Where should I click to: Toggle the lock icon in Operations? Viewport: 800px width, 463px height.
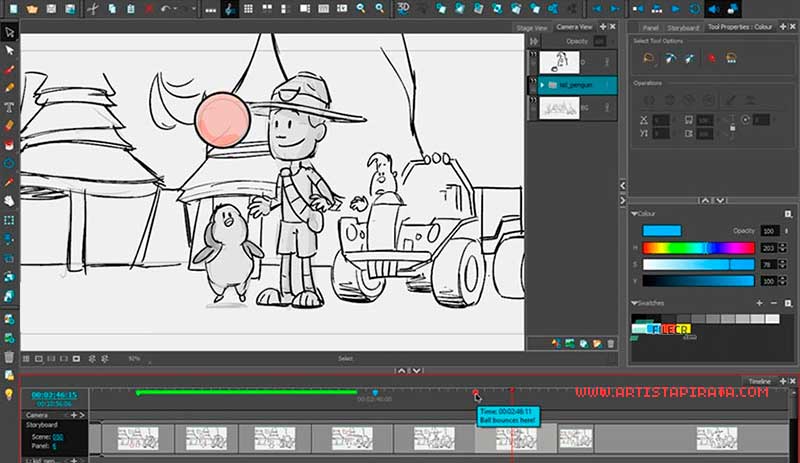(733, 128)
